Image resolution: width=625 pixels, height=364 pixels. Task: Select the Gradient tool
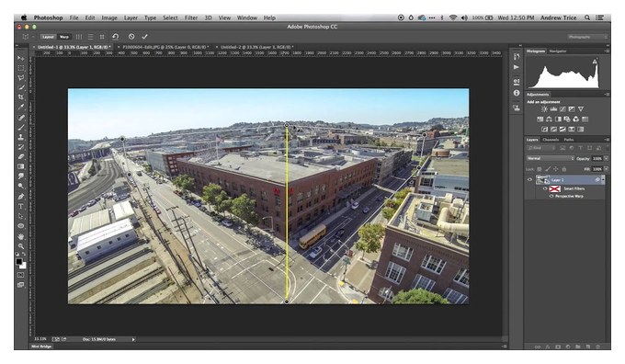pos(21,166)
